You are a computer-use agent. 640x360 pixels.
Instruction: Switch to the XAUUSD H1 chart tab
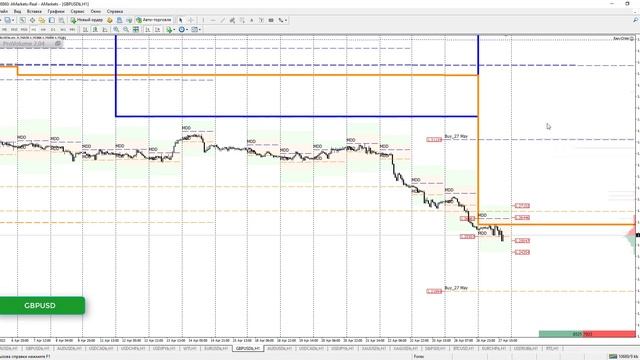(x=374, y=349)
